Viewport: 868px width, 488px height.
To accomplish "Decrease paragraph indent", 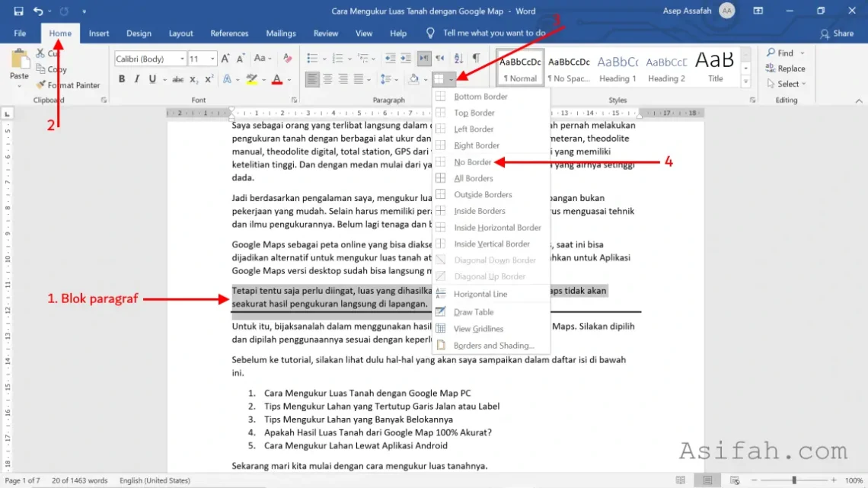I will coord(391,58).
